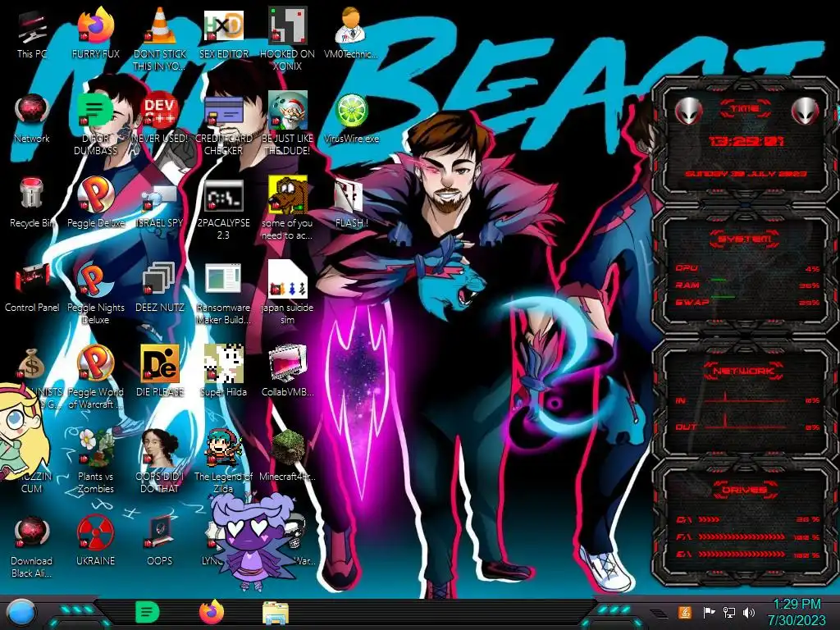840x630 pixels.
Task: Open the FLASH ! desktop shortcut
Action: [351, 203]
